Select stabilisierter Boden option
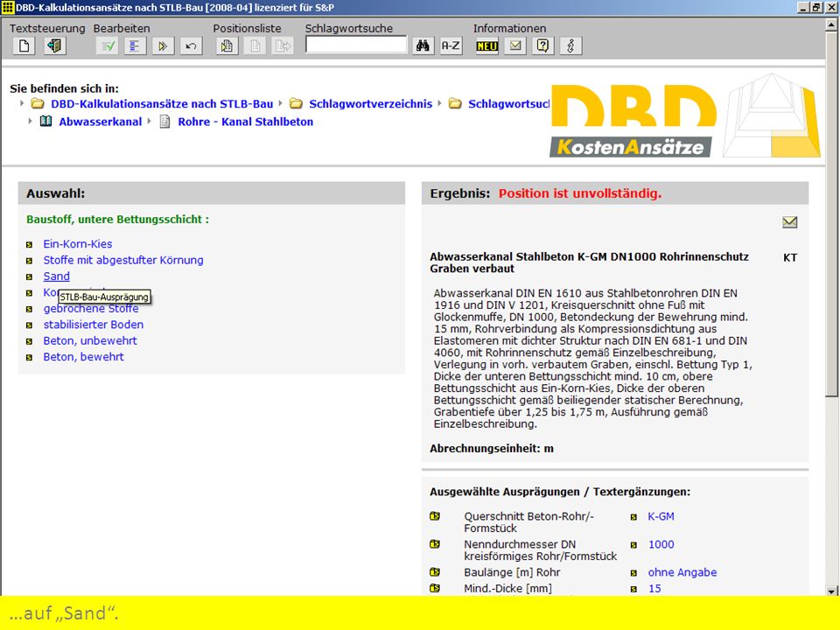This screenshot has height=630, width=840. coord(94,324)
